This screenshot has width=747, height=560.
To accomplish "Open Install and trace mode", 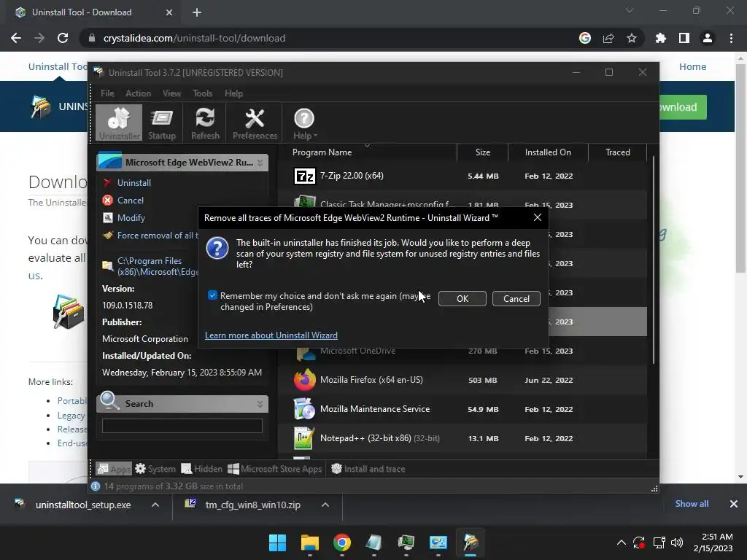I will coord(368,469).
